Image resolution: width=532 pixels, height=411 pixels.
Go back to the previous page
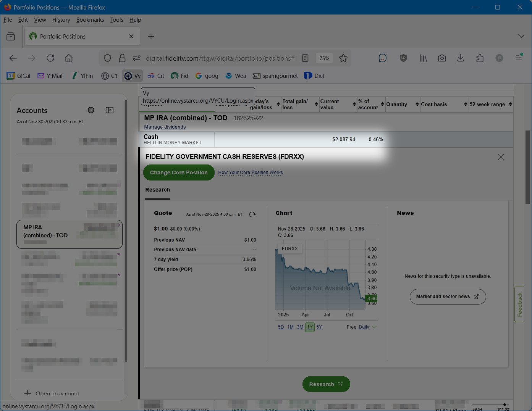click(x=13, y=58)
